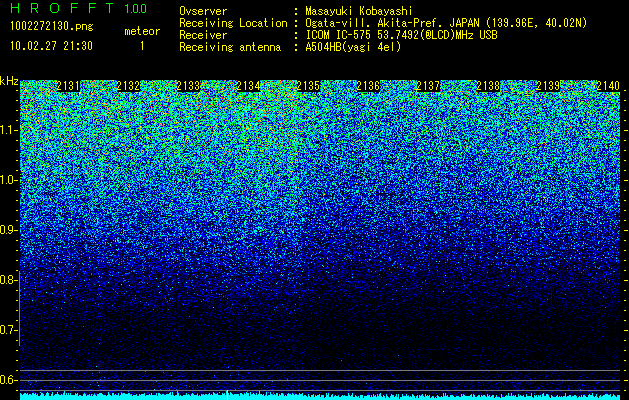Select the filename 1002272130.png
Image resolution: width=629 pixels, height=400 pixels.
[x=52, y=27]
